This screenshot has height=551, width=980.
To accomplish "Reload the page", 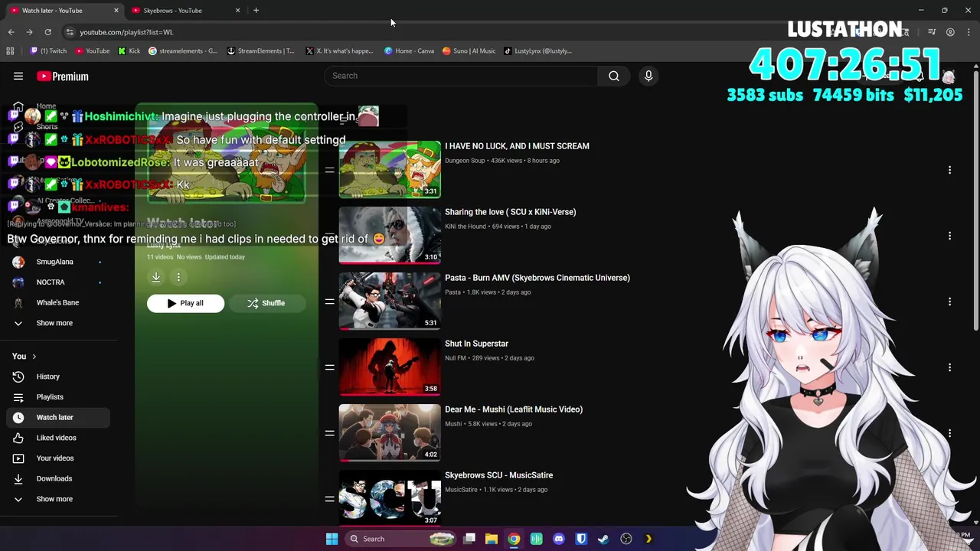I will (x=47, y=32).
